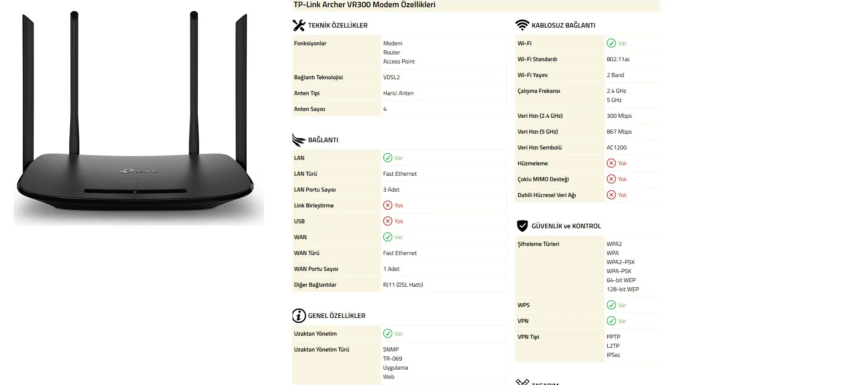The image size is (868, 385).
Task: Click Fast Ethernet in the LAN Türü row
Action: coord(400,174)
